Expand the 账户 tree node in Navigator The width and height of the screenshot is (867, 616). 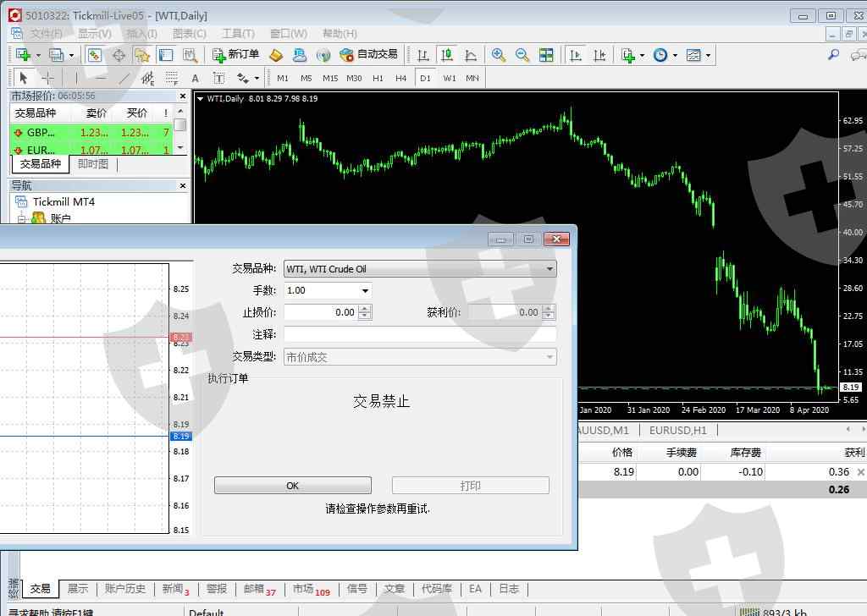(x=22, y=219)
